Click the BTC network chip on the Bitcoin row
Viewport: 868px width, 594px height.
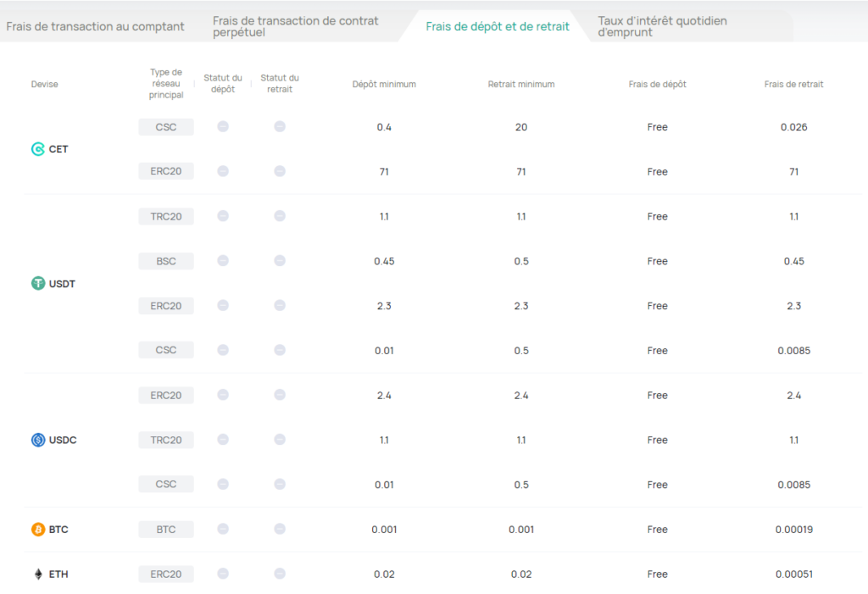(165, 529)
